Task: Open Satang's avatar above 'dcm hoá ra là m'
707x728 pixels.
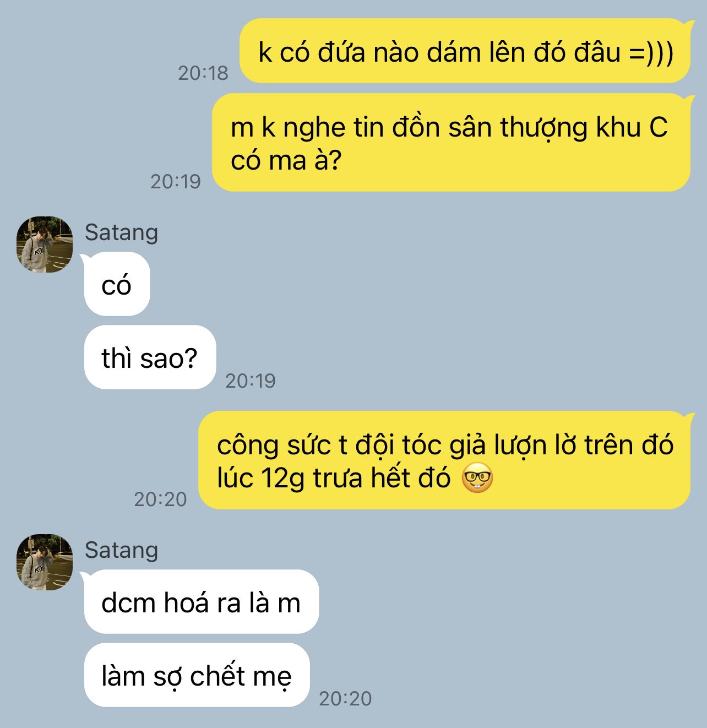Action: (45, 562)
